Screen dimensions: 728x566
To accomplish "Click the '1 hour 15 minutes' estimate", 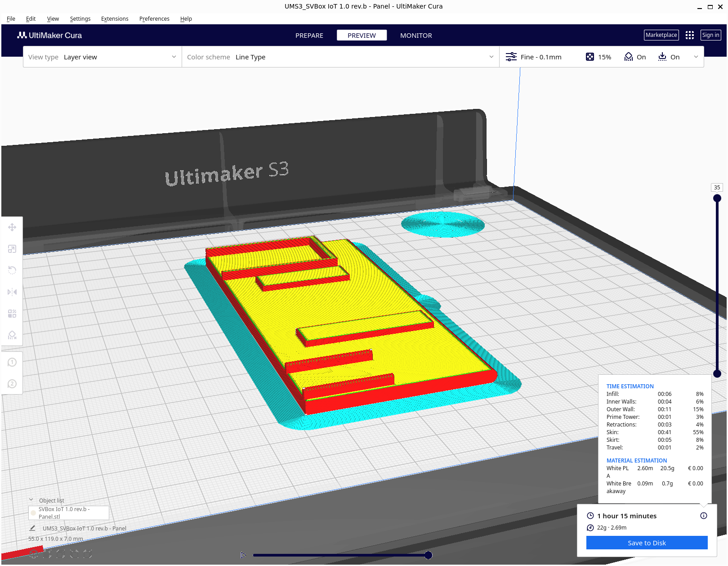I will click(x=627, y=516).
